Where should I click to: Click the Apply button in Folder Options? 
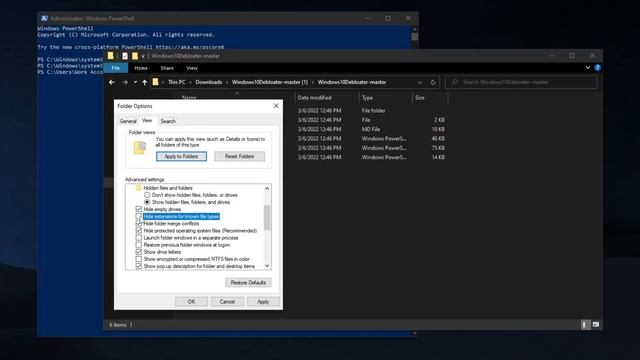263,302
